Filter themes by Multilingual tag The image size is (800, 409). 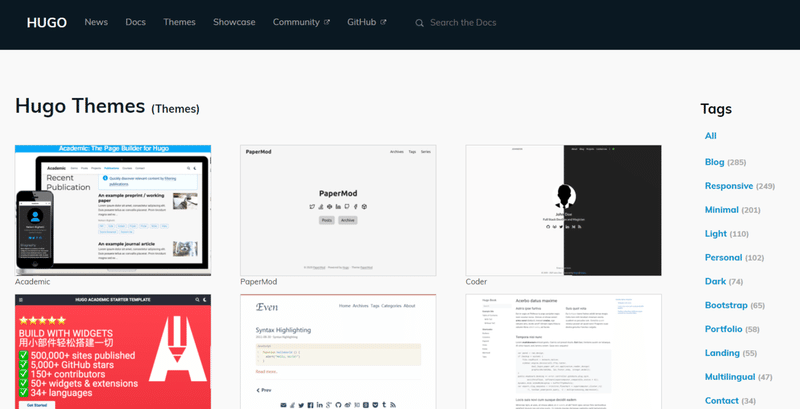730,377
